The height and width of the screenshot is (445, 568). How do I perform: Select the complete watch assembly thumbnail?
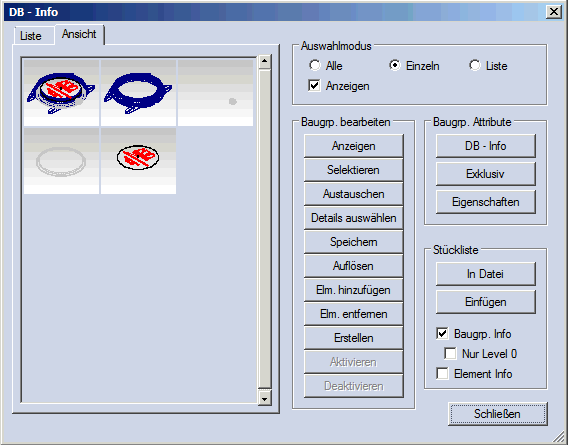click(x=61, y=93)
